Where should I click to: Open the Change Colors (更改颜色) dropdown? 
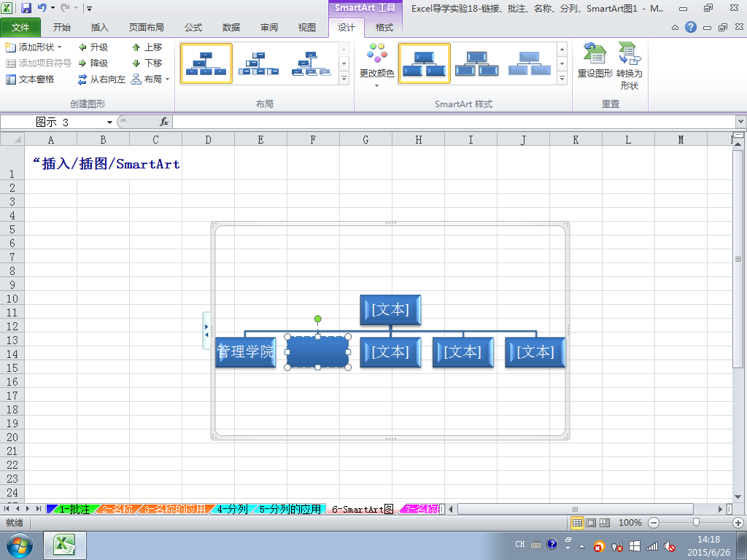click(x=376, y=65)
